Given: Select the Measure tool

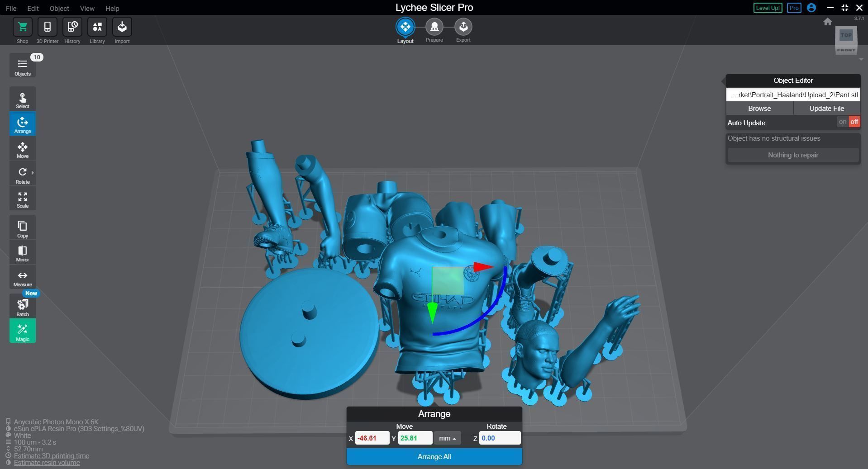Looking at the screenshot, I should [22, 278].
